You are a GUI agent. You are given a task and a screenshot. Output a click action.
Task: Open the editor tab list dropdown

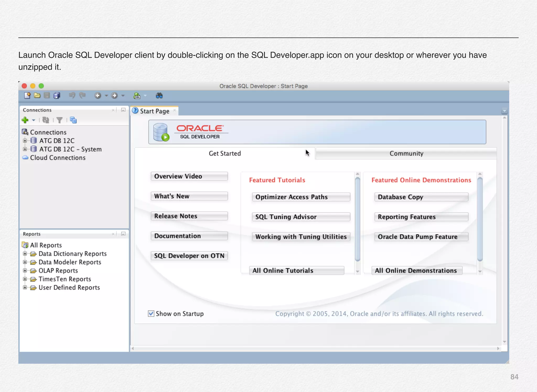[504, 111]
